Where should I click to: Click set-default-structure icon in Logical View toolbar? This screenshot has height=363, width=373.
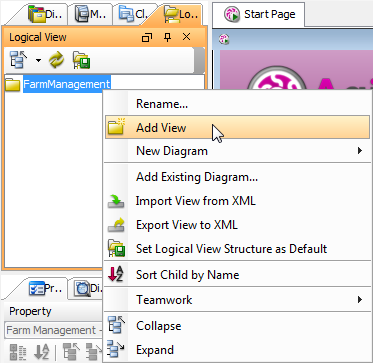[x=81, y=61]
